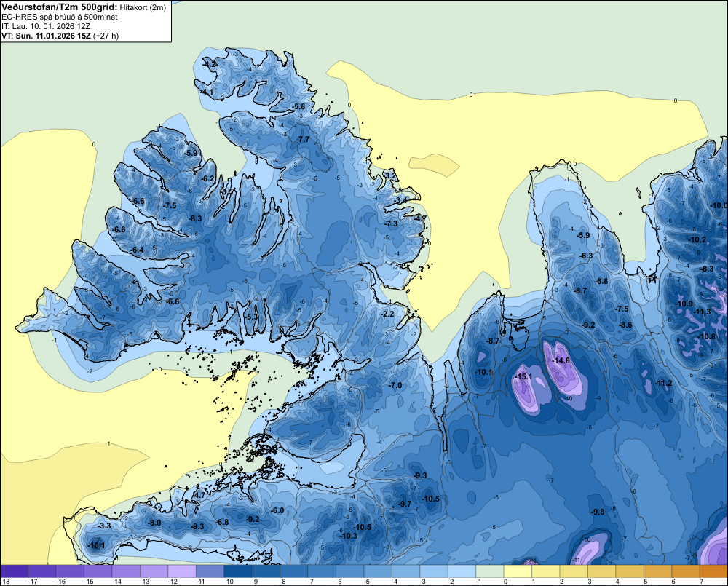Click the -11.2 temperature value on the map
This screenshot has width=728, height=586.
click(x=663, y=383)
